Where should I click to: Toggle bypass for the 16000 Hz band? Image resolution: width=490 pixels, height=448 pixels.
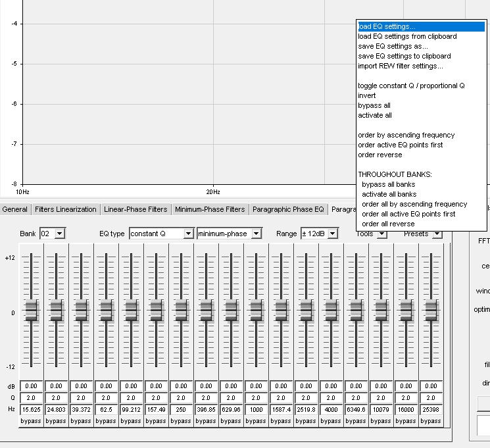pyautogui.click(x=406, y=421)
